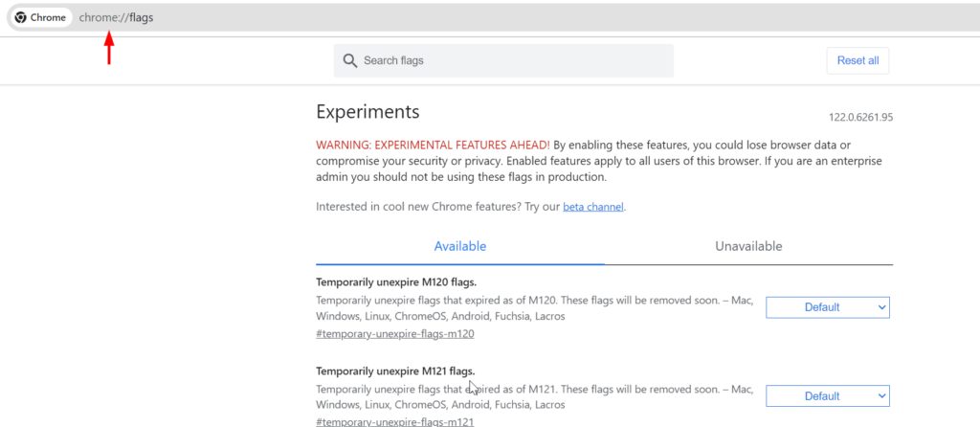
Task: Click 'Interested in cool new Chrome features?' text
Action: [419, 206]
